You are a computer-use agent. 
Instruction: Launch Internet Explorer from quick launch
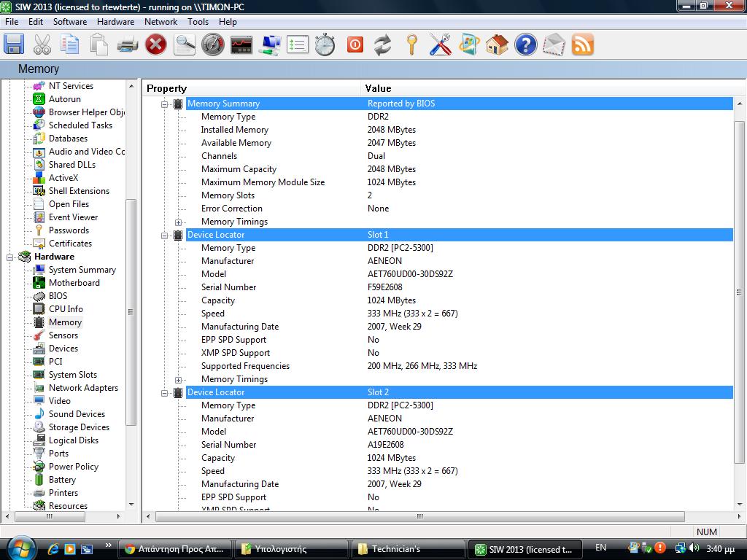(x=53, y=549)
